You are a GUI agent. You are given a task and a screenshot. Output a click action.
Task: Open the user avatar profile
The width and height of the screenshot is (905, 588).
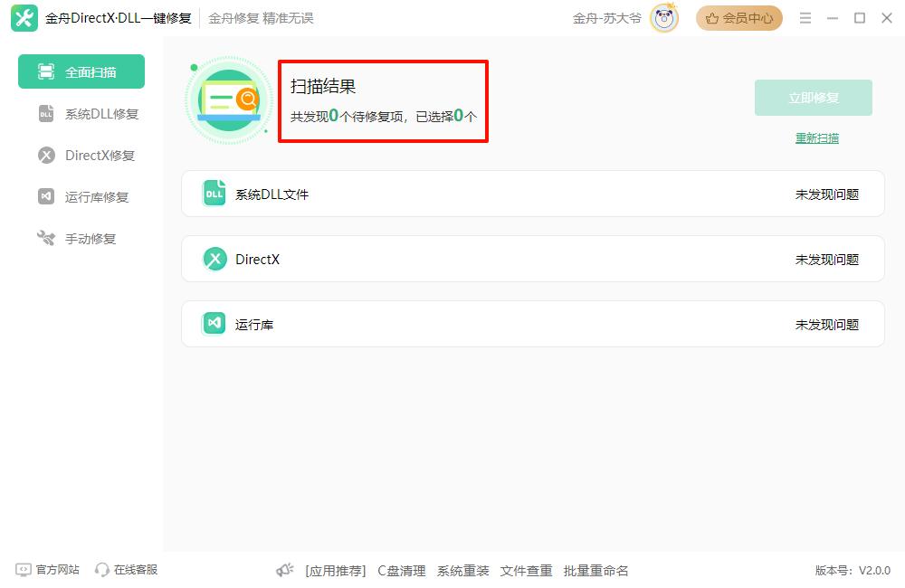664,18
